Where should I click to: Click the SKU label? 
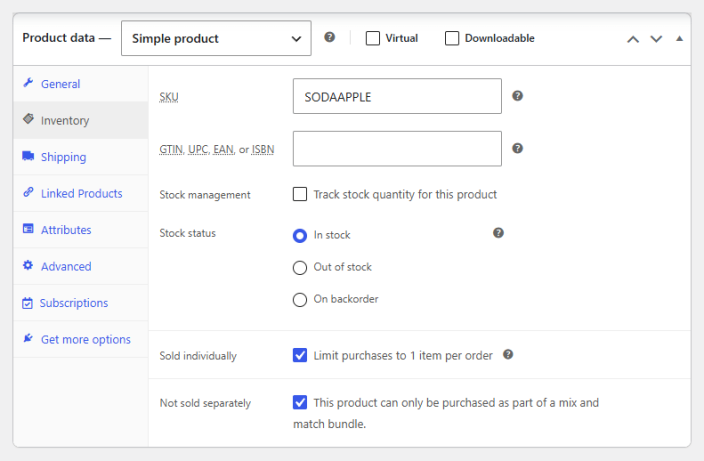[x=169, y=97]
